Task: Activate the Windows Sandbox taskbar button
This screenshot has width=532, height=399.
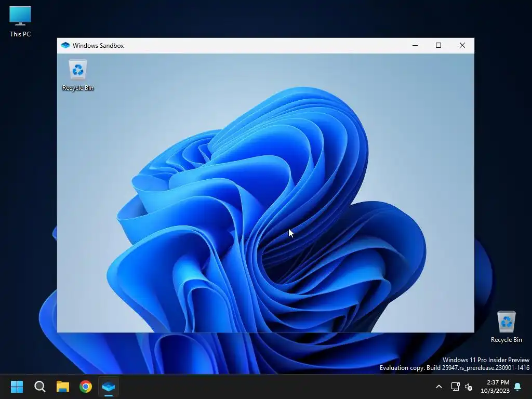Action: [109, 387]
